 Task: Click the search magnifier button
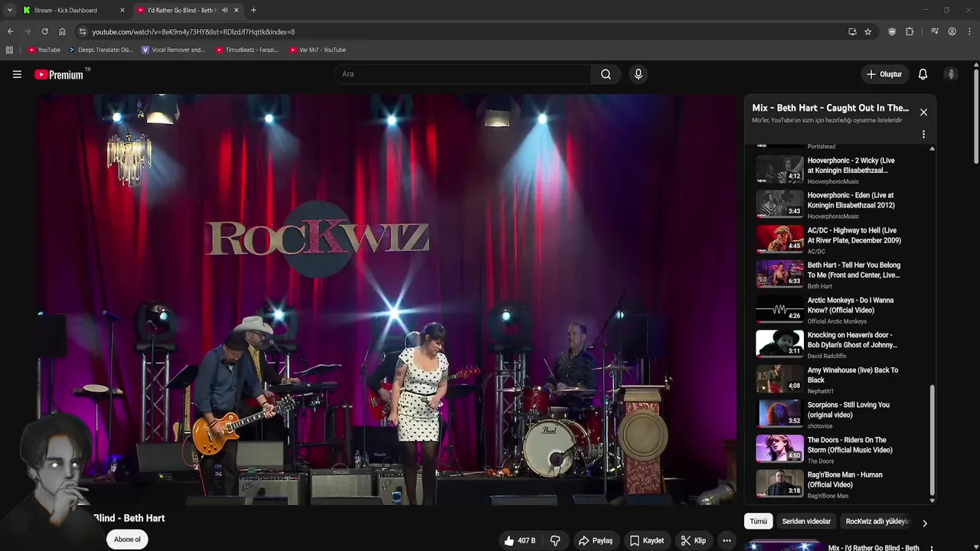[x=606, y=74]
